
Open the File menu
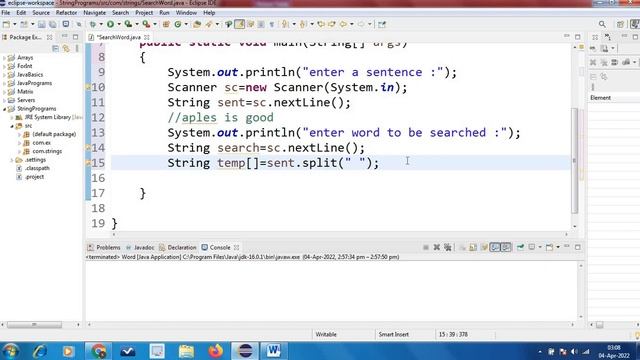point(6,13)
